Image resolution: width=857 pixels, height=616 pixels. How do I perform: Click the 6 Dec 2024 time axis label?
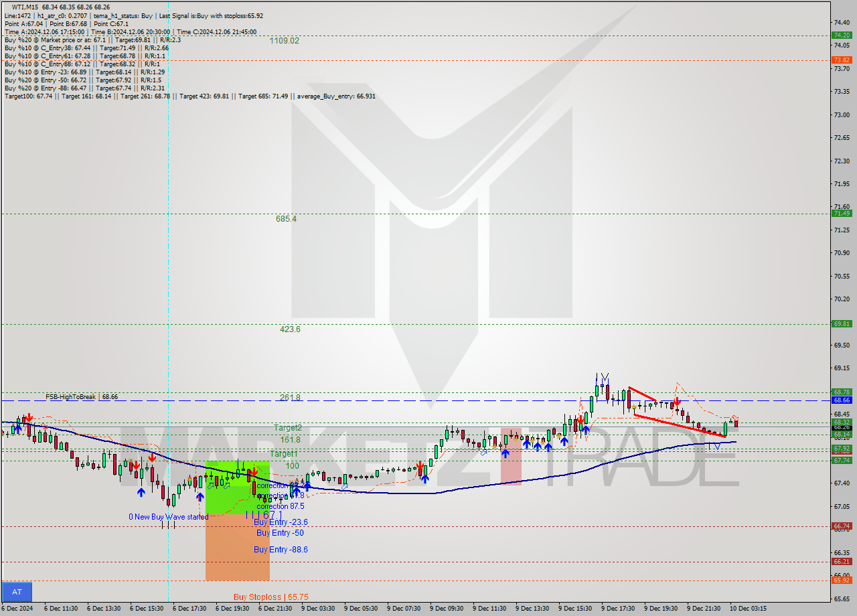(x=18, y=609)
